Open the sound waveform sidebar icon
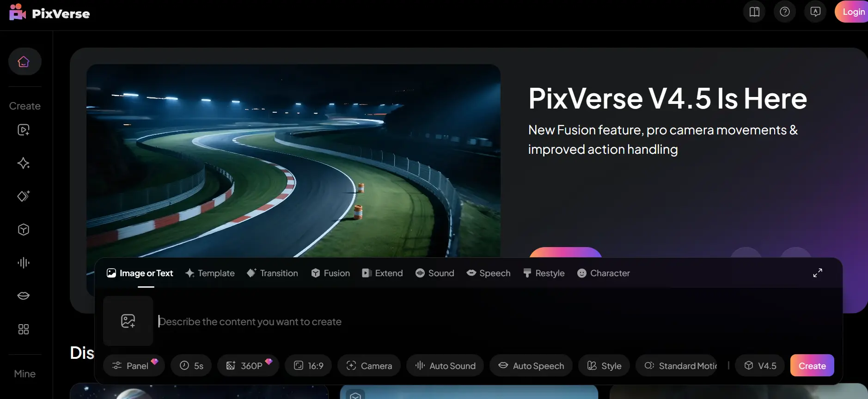 24,263
